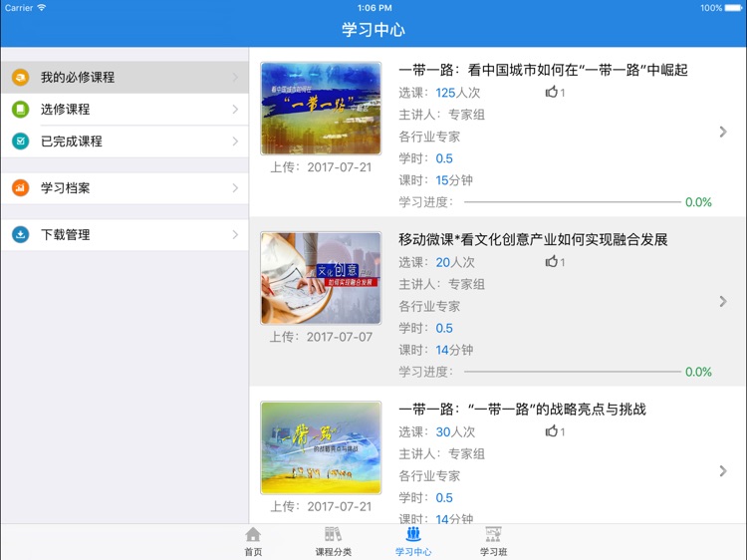Open details chevron for 移动微课 course
Screen dimensions: 747x560
723,301
